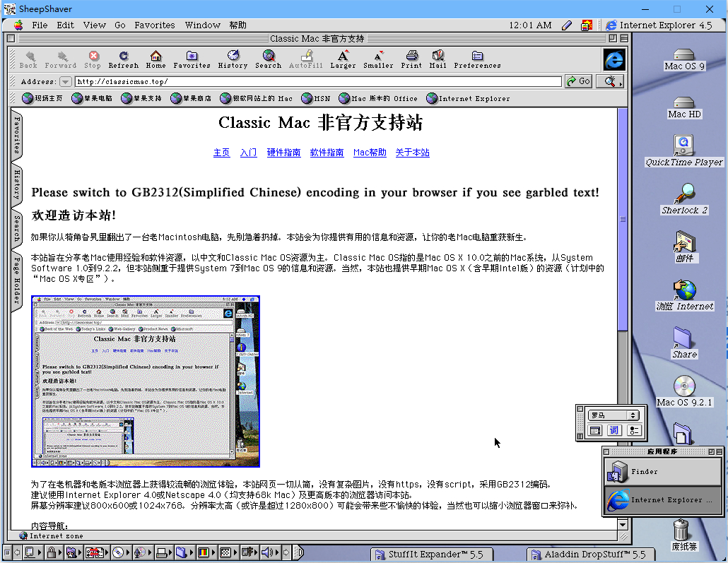
Task: Open the Favorites menu
Action: coord(155,25)
